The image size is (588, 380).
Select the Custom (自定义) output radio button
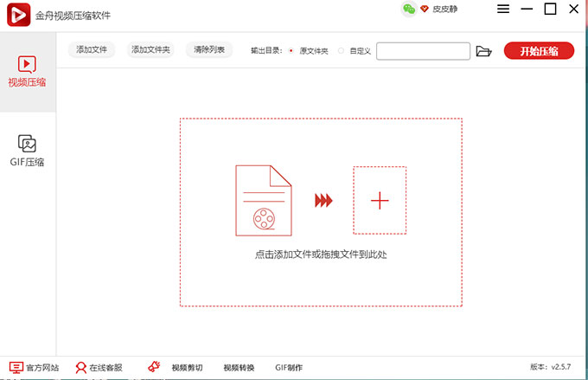[342, 51]
